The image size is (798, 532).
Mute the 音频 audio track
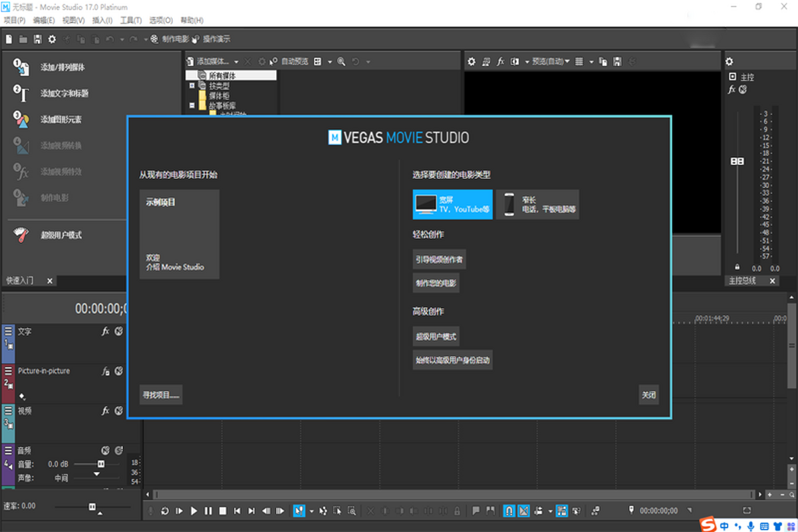click(x=105, y=450)
